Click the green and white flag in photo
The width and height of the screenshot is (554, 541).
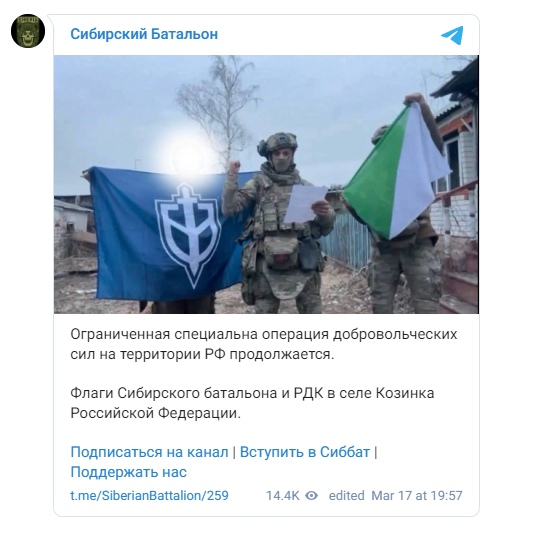[397, 171]
